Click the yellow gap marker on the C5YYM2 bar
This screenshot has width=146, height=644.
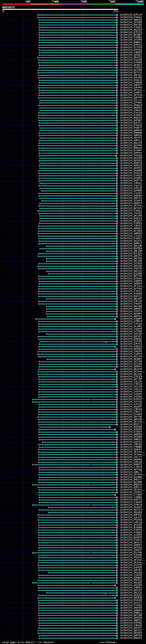coord(106,342)
